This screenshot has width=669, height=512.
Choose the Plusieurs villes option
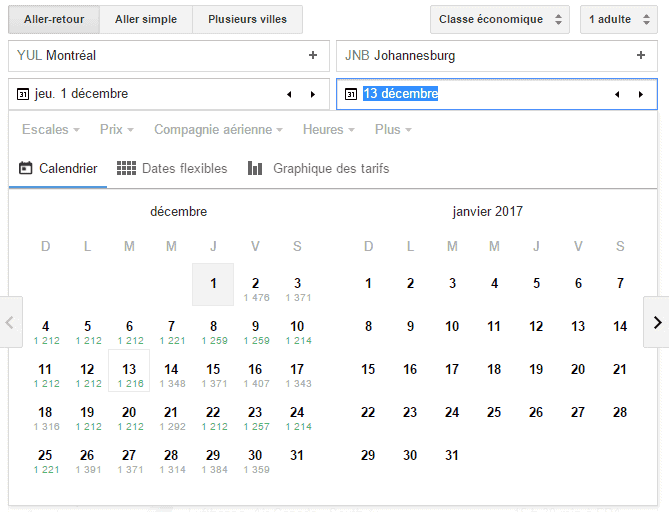click(x=247, y=19)
